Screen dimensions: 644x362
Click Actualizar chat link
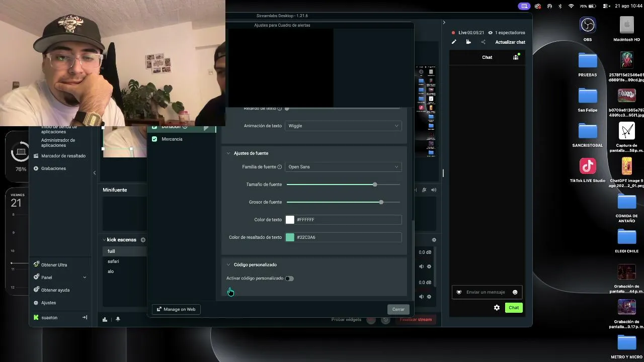510,42
